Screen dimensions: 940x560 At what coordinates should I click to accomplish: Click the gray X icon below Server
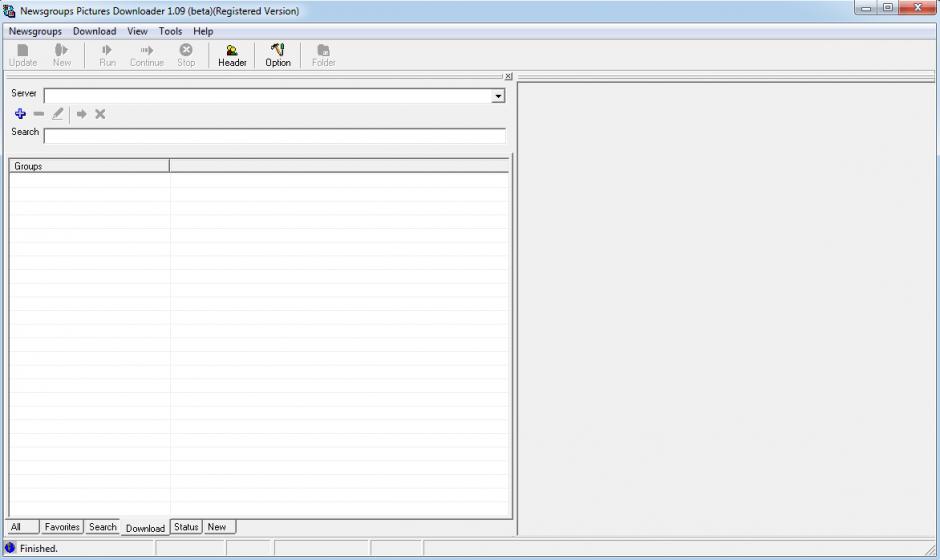pos(100,114)
